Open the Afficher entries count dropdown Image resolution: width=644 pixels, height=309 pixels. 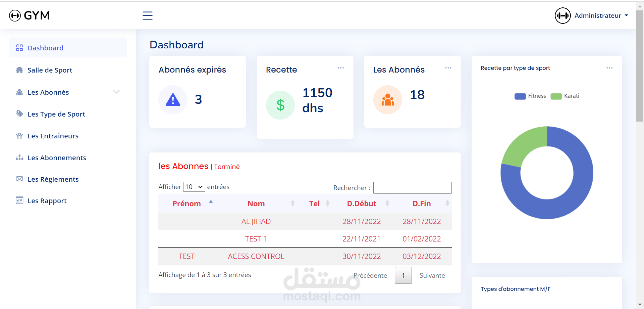(x=194, y=187)
